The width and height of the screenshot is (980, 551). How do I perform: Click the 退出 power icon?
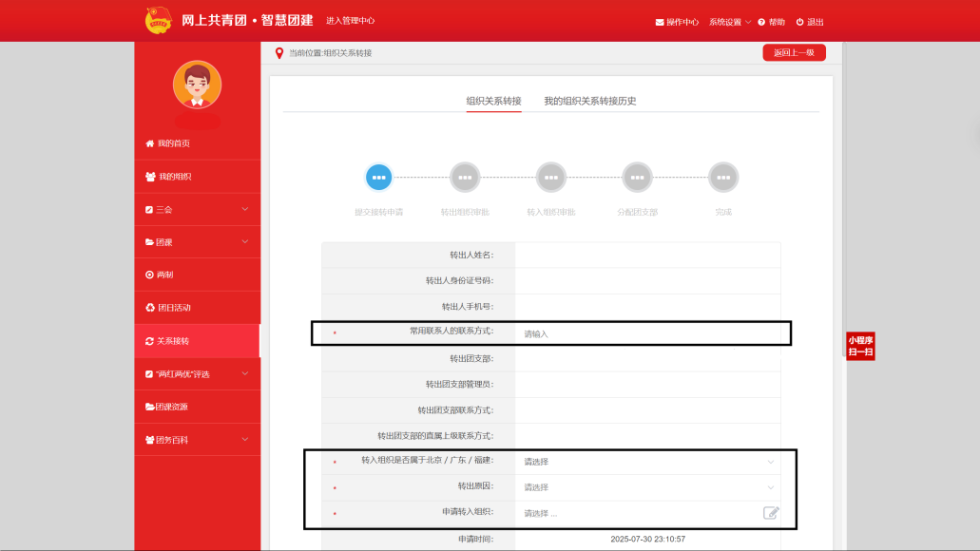click(x=800, y=22)
